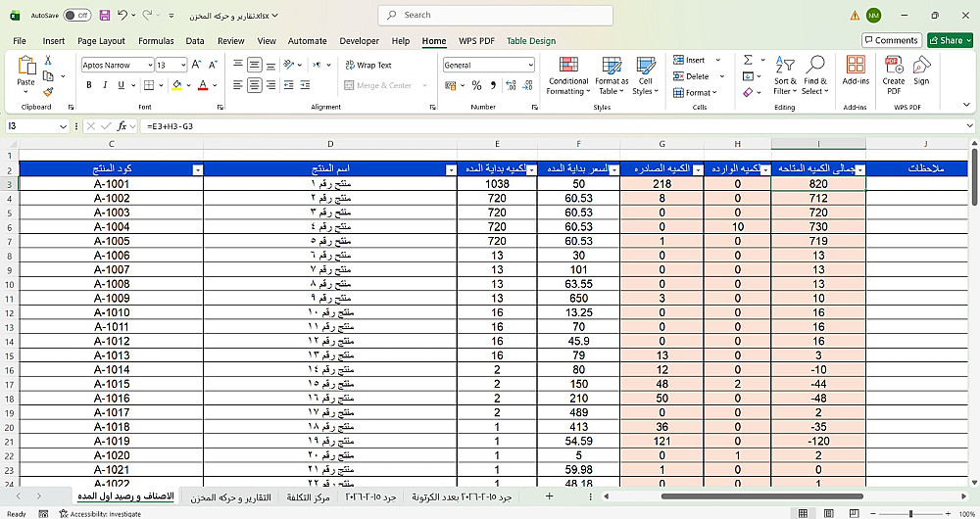Open filter dropdown for اسم المنتج column
The height and width of the screenshot is (519, 980).
coord(451,169)
